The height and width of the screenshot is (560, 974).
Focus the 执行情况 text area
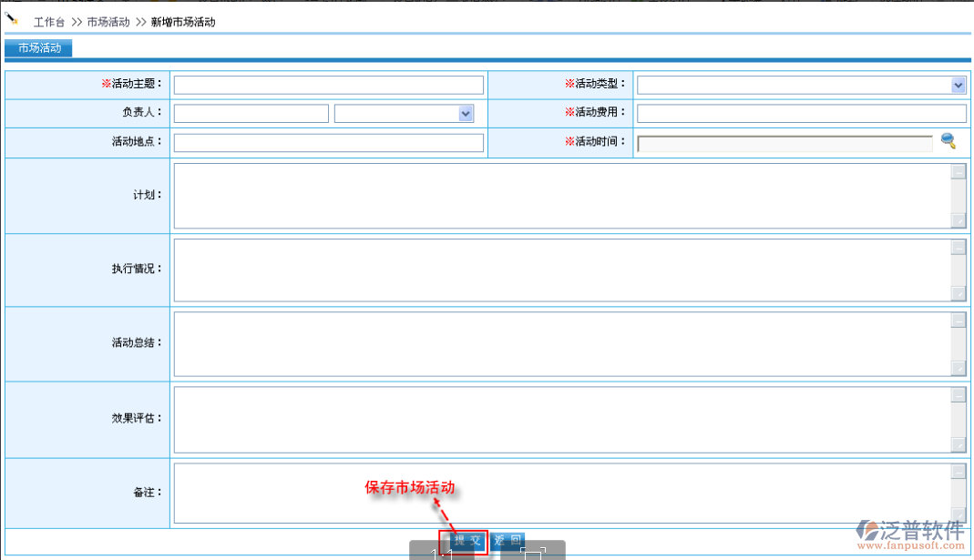(x=561, y=270)
